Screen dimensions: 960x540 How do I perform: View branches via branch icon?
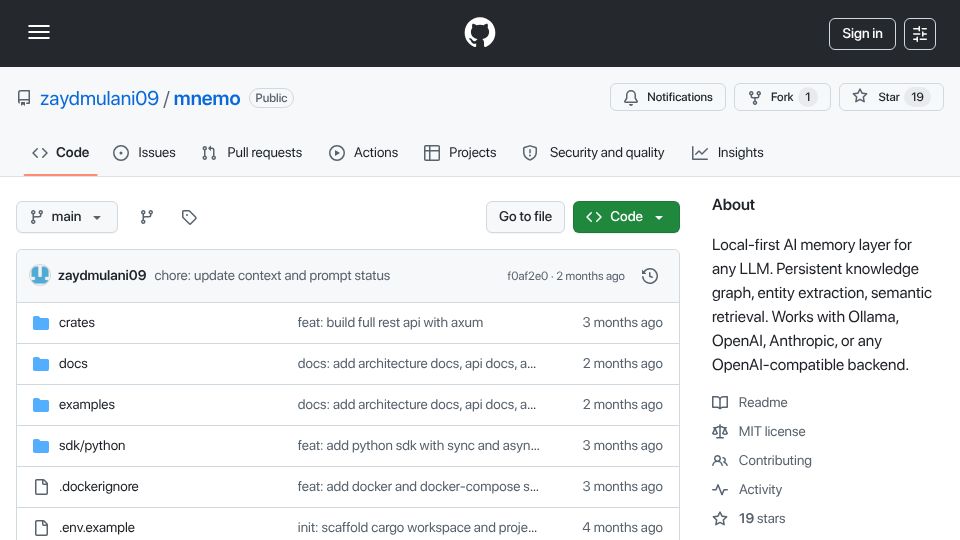pyautogui.click(x=146, y=217)
